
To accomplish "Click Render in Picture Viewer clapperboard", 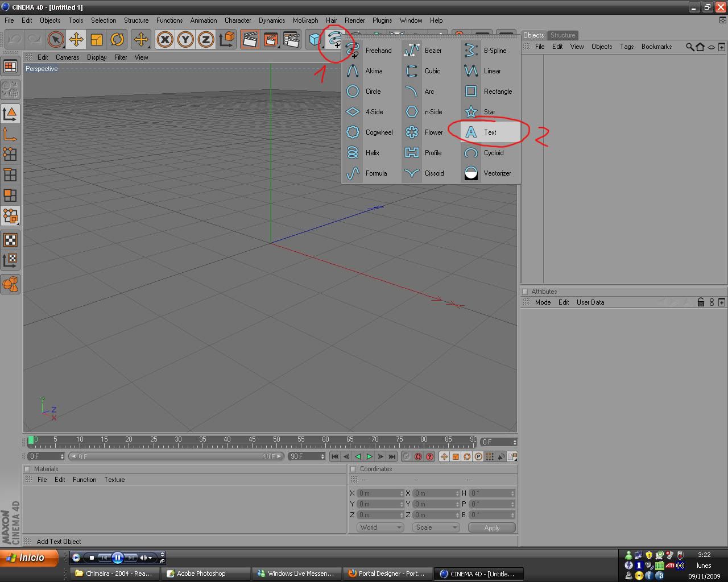I will pos(271,39).
